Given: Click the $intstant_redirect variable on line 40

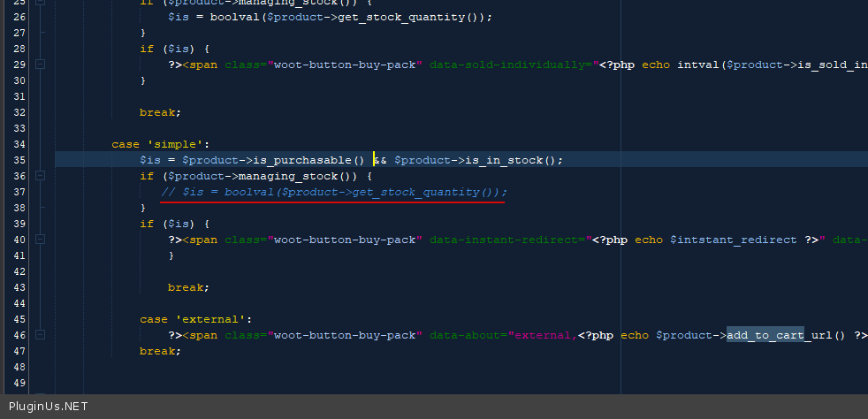Looking at the screenshot, I should coord(720,240).
